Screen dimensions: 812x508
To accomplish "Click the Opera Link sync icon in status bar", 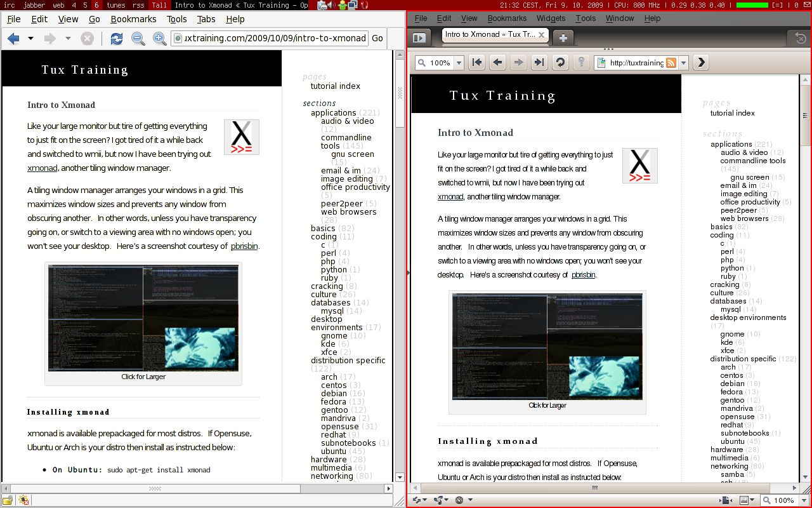I will coord(418,500).
